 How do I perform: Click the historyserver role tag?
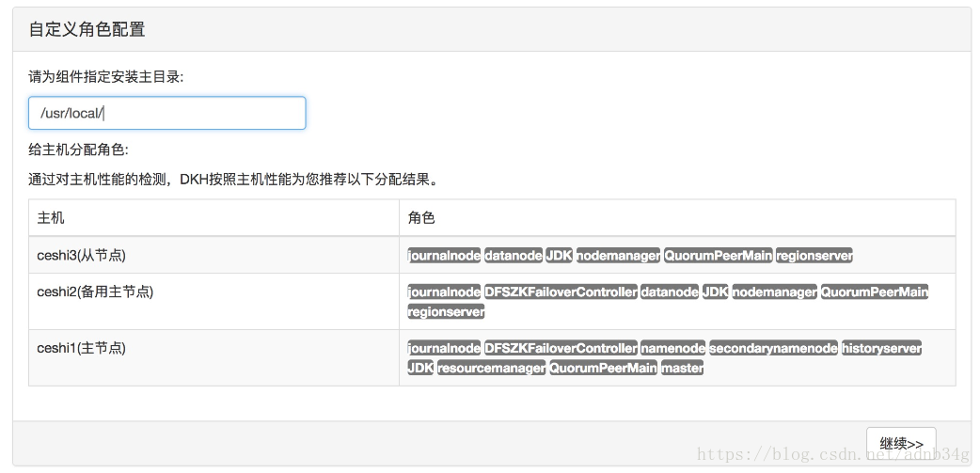(x=881, y=348)
